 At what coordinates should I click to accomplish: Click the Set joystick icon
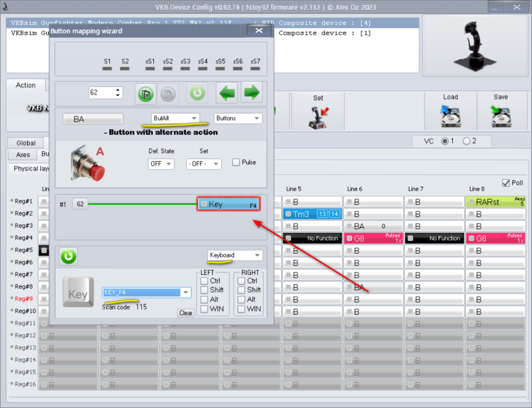pyautogui.click(x=318, y=117)
